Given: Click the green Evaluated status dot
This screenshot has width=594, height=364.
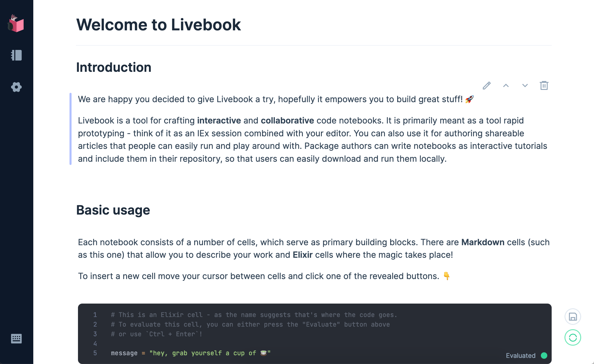Looking at the screenshot, I should pos(544,356).
